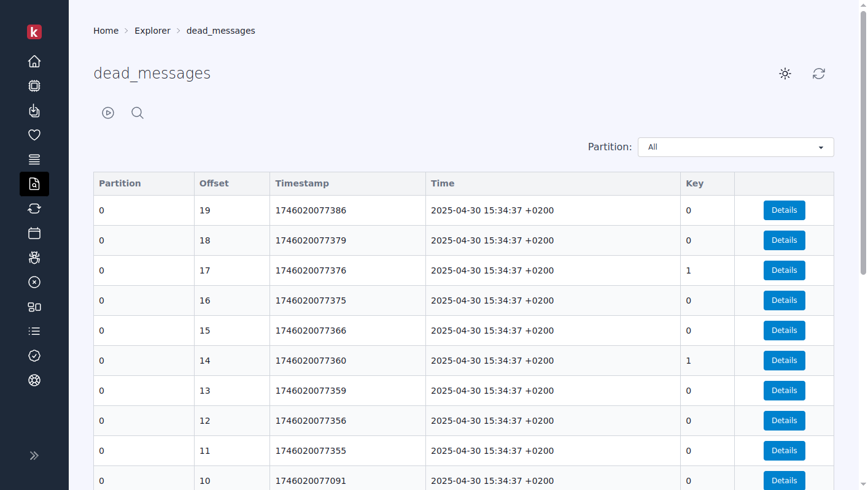Open the Partition dropdown set to All
Image resolution: width=868 pixels, height=490 pixels.
[735, 147]
